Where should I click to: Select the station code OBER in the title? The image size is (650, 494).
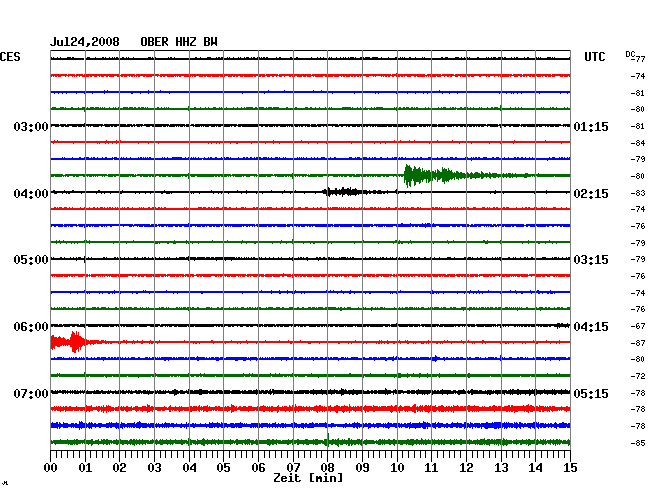point(154,42)
